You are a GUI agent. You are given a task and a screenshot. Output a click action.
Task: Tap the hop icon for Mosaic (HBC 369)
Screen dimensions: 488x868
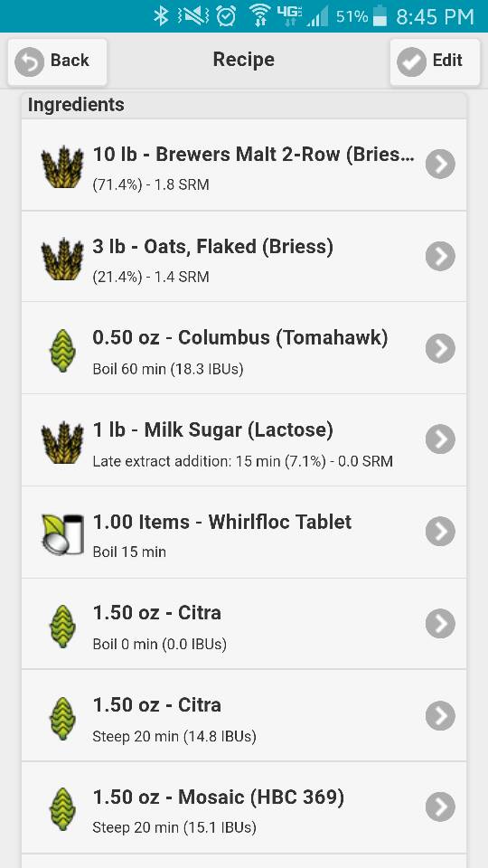(x=62, y=808)
